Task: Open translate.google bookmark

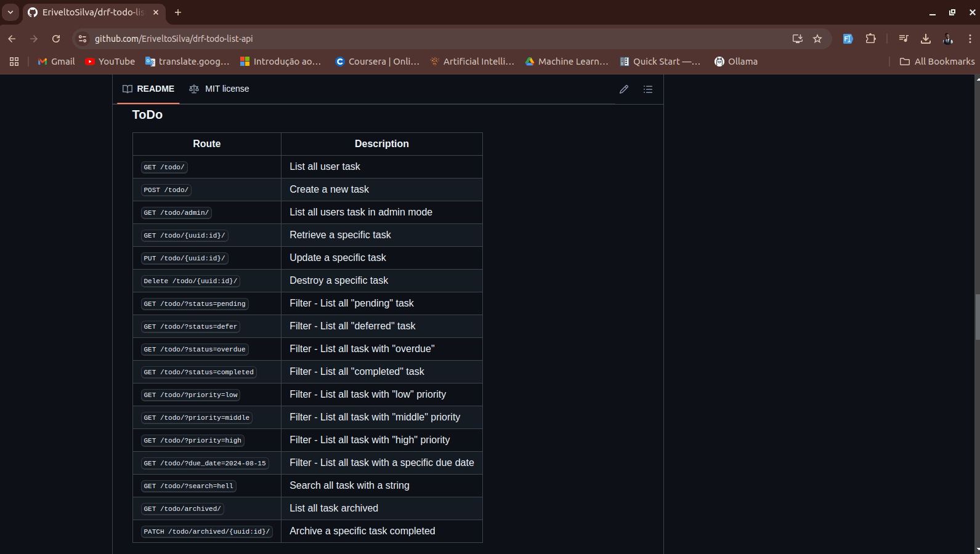Action: (187, 62)
